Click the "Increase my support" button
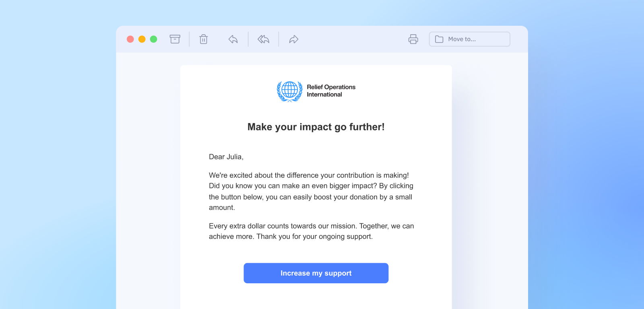Image resolution: width=644 pixels, height=309 pixels. click(316, 273)
